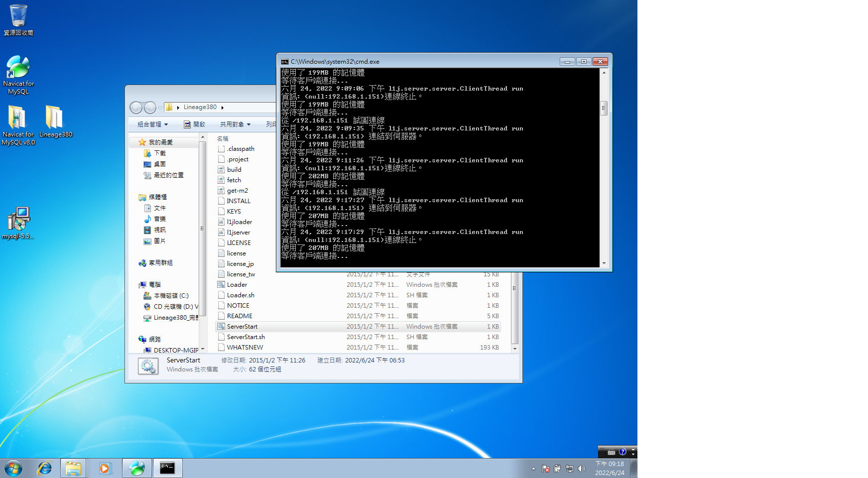Expand the breadcrumb arrow before Lineage380
Viewport: 868px width, 478px height.
point(178,108)
